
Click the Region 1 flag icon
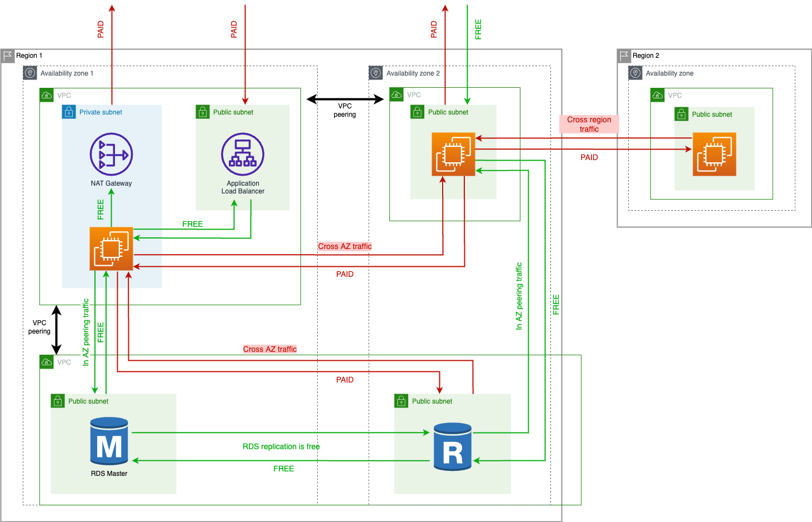[x=8, y=56]
